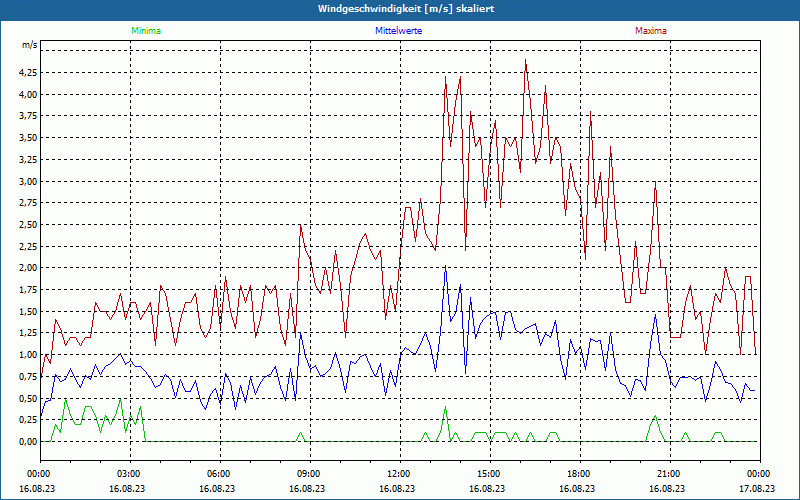Click the 09:00 time axis label
800x500 pixels.
pos(310,474)
